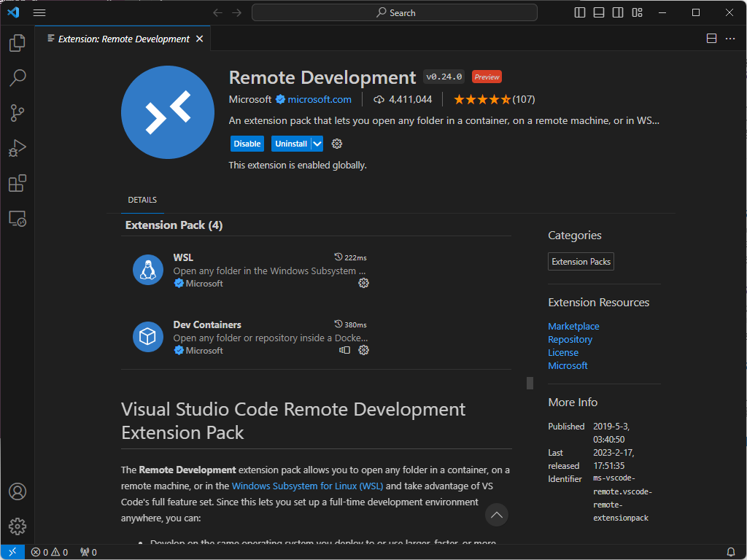Open the Search view in activity bar
The image size is (747, 560).
coord(18,77)
